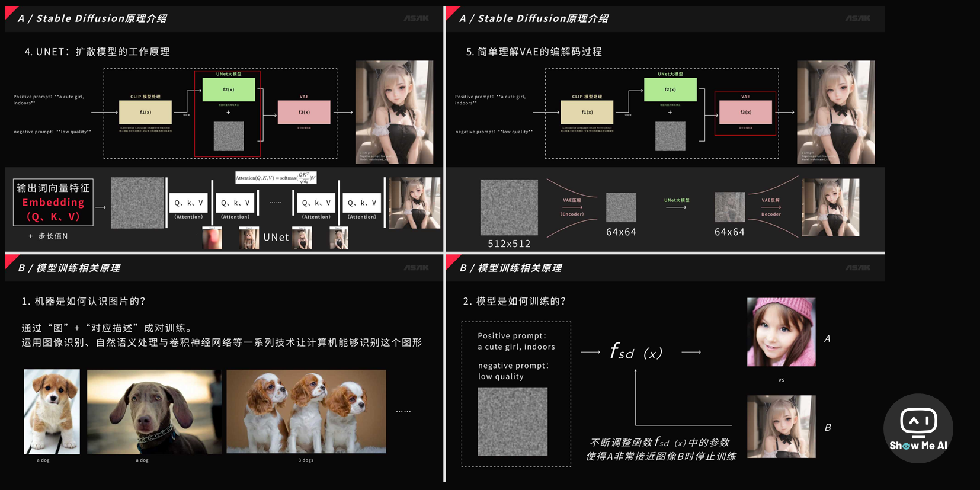Select the "B / 模型训练相关原理" header above dog photos

pos(69,268)
